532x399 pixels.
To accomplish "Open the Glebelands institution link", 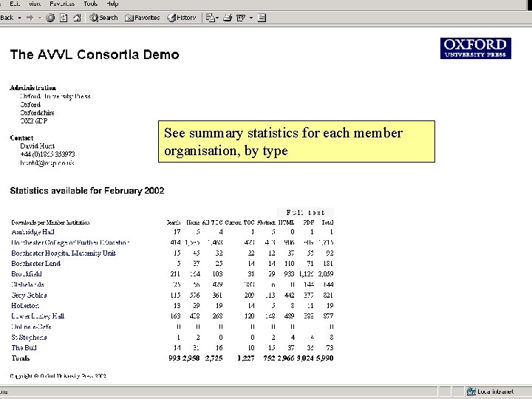I will (x=27, y=284).
